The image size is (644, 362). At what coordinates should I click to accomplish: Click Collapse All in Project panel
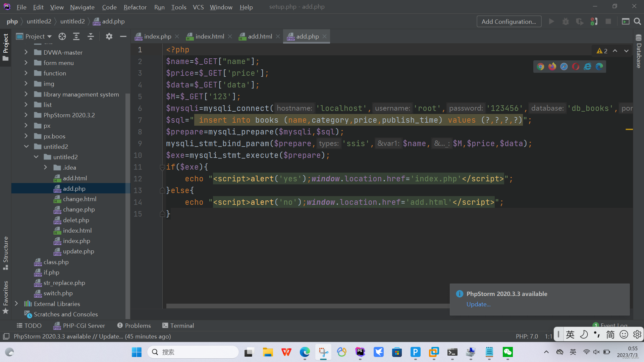pos(91,37)
